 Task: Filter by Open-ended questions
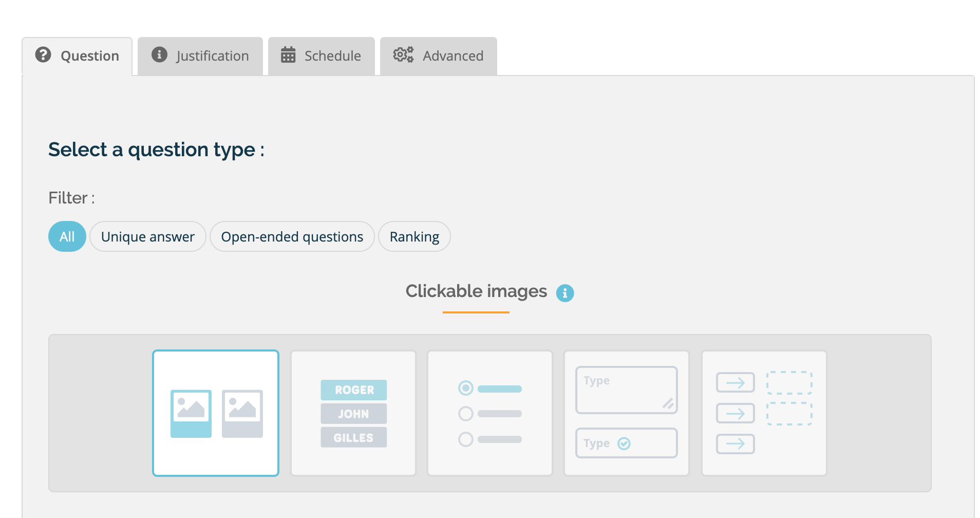point(292,236)
